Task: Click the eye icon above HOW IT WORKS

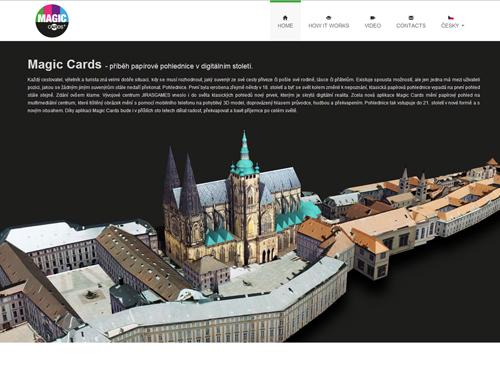Action: [x=329, y=18]
